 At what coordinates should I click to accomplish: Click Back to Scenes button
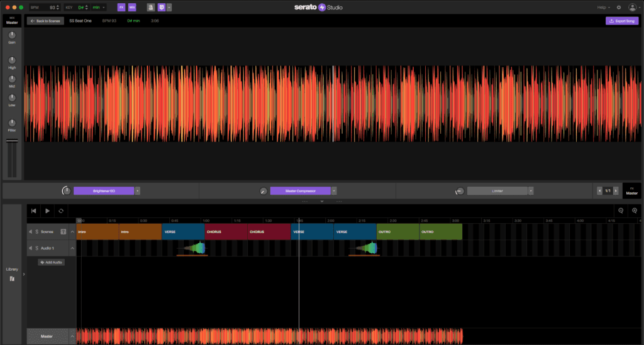pyautogui.click(x=45, y=21)
